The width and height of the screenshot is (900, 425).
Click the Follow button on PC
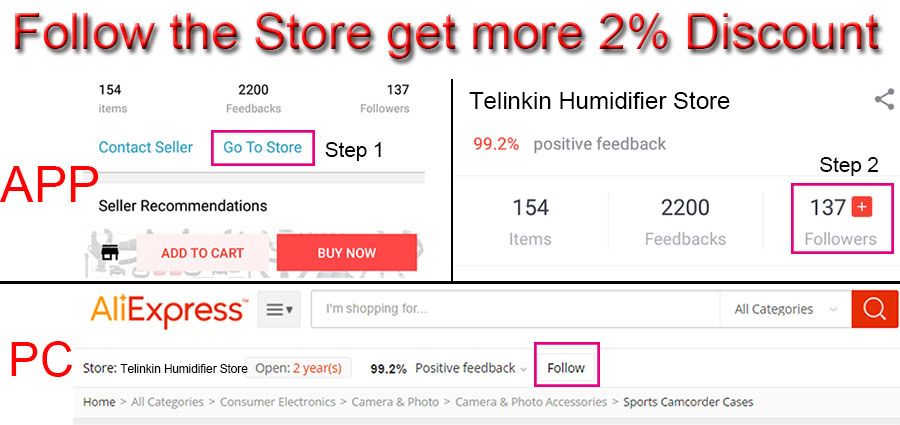click(x=566, y=368)
